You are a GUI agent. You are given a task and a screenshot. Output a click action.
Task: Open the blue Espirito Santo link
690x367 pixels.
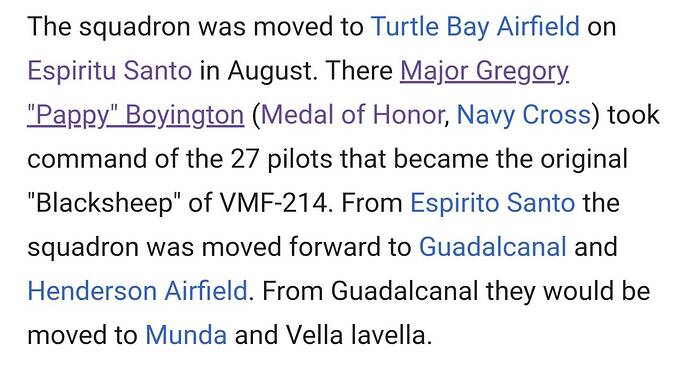[492, 203]
